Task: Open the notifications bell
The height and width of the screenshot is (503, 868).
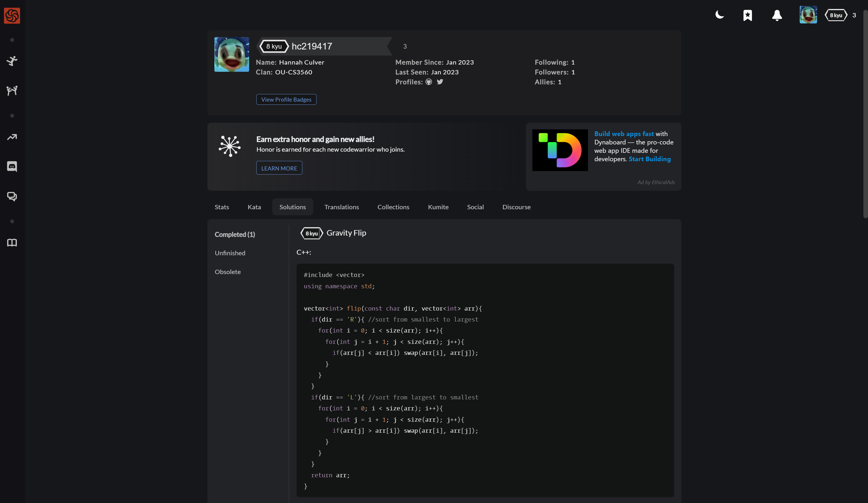Action: 777,16
